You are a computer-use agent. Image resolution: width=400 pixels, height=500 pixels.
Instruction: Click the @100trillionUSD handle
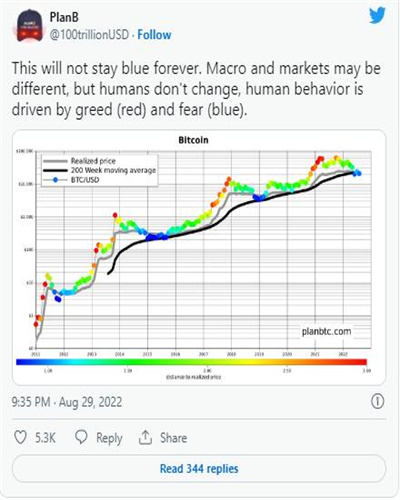(89, 35)
